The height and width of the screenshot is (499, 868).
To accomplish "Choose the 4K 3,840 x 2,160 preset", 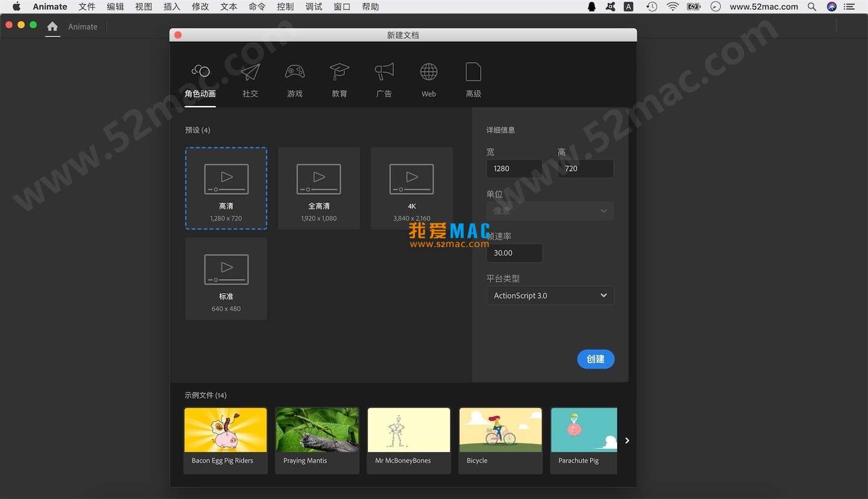I will (x=412, y=188).
